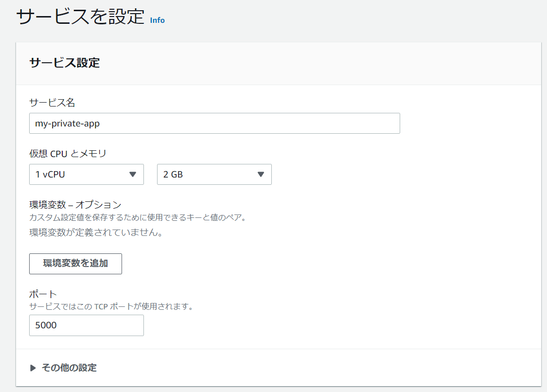The height and width of the screenshot is (392, 547).
Task: Click the サービスを設定 page title
Action: (x=80, y=17)
